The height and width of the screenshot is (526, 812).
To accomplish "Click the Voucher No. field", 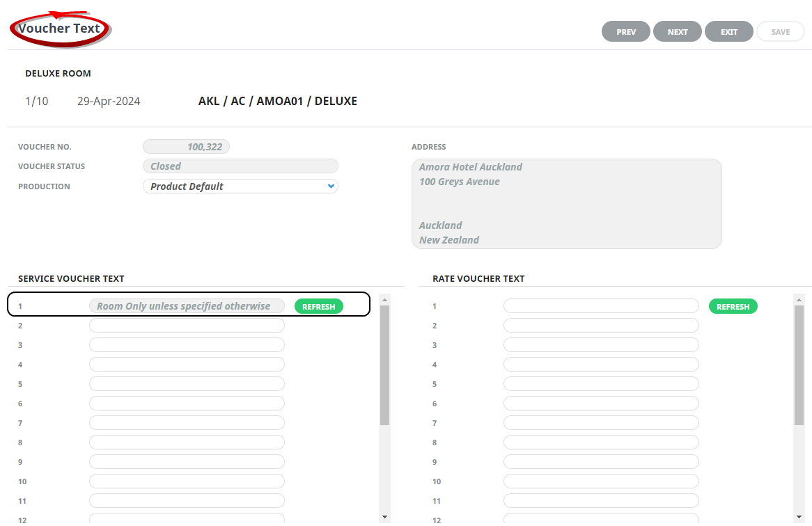I will 186,147.
